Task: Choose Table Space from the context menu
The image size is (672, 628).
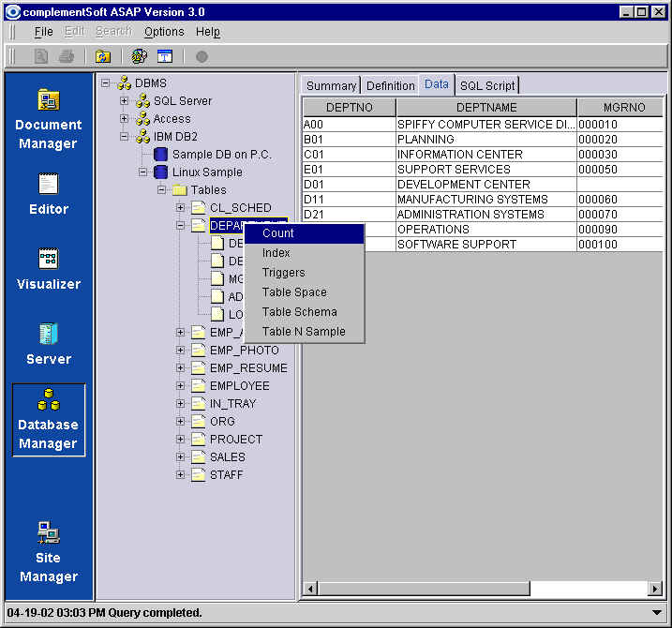Action: [305, 292]
